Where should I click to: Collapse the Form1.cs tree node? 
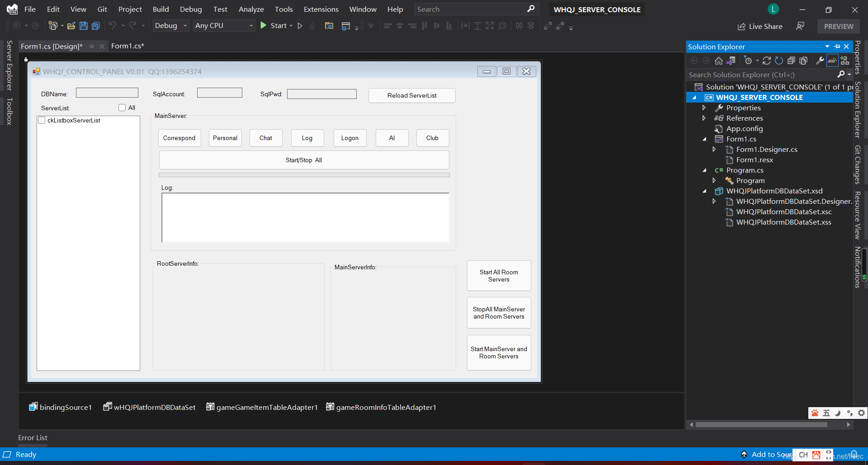pyautogui.click(x=704, y=139)
